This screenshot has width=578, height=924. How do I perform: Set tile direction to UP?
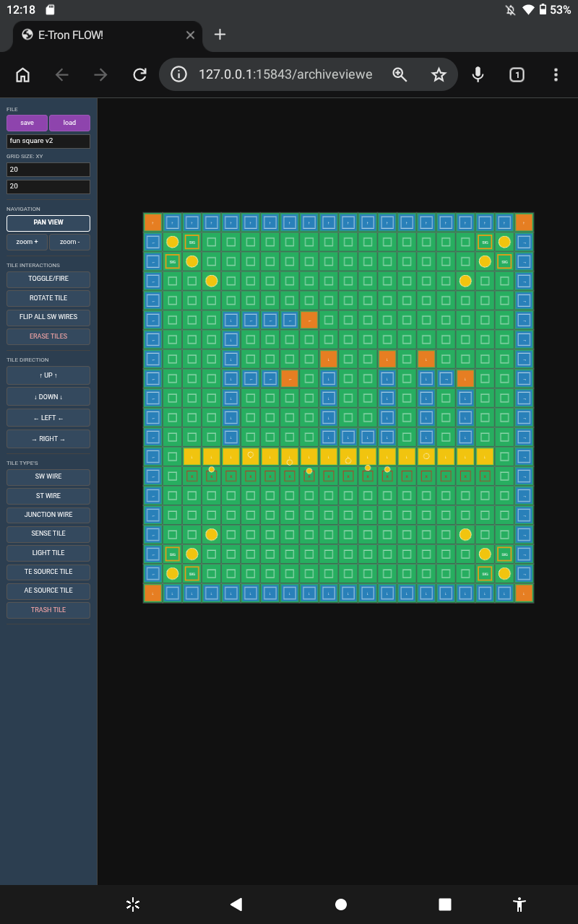(48, 375)
